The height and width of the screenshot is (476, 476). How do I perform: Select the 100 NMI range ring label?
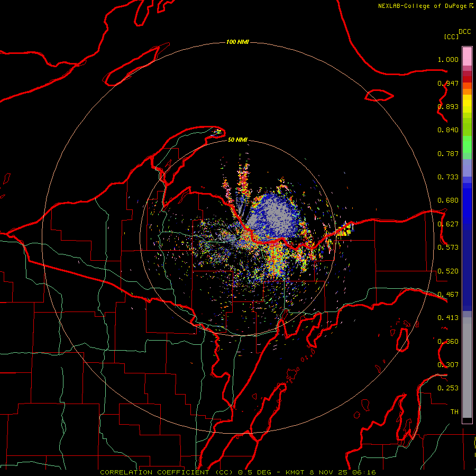[x=237, y=42]
